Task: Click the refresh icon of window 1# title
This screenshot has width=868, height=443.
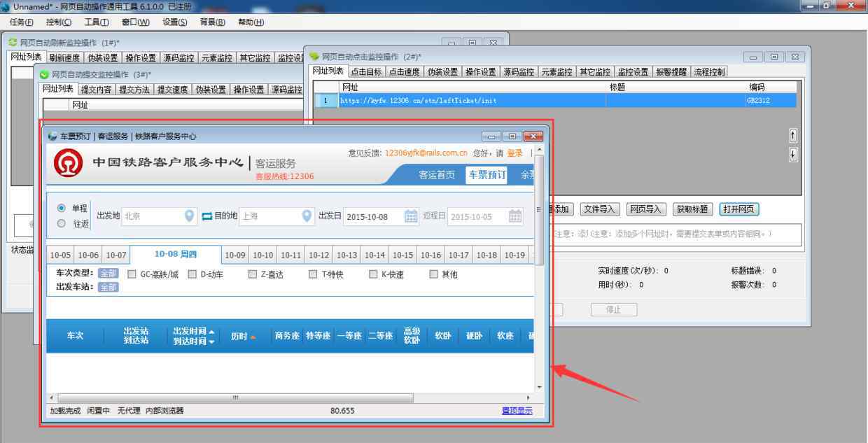Action: click(x=12, y=43)
